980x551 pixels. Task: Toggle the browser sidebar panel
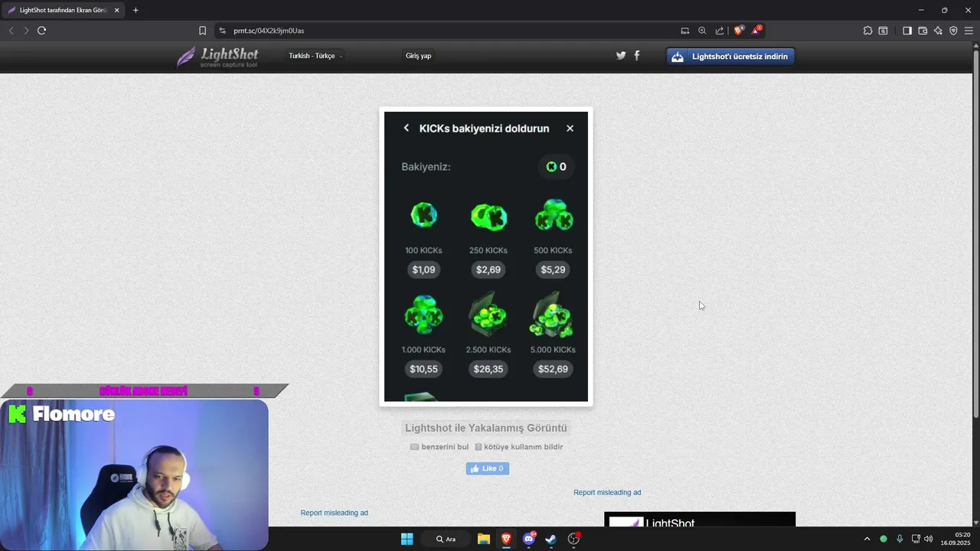tap(907, 31)
